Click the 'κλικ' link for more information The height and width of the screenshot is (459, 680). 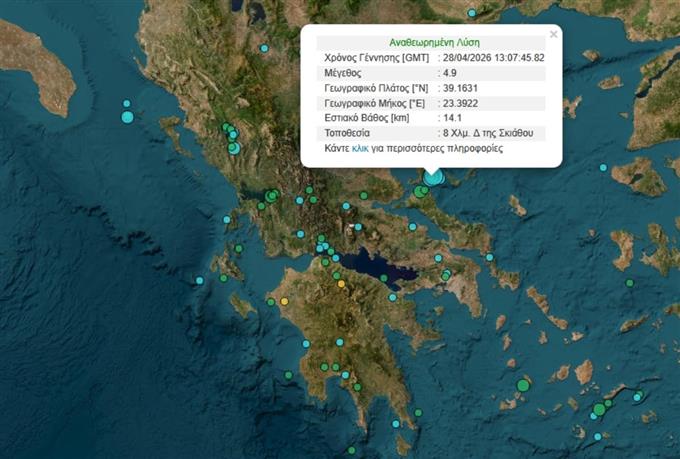pos(361,148)
